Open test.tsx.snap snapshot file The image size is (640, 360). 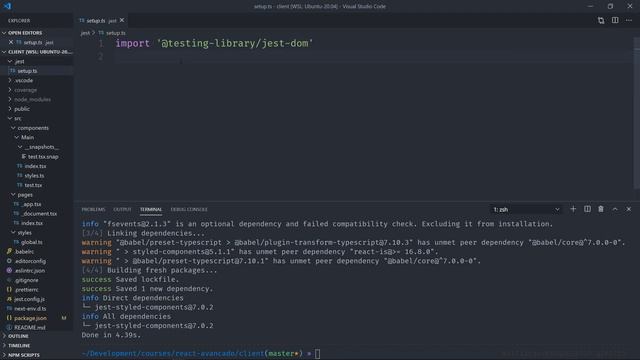pyautogui.click(x=37, y=157)
